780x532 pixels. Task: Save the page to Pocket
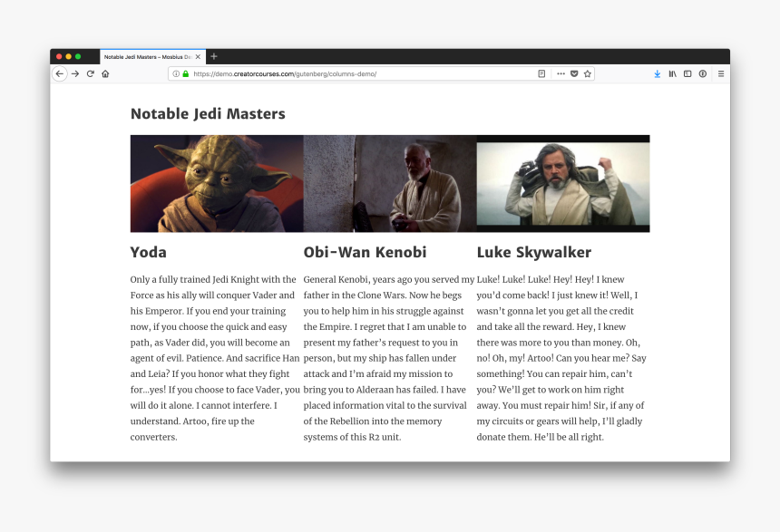pyautogui.click(x=573, y=73)
